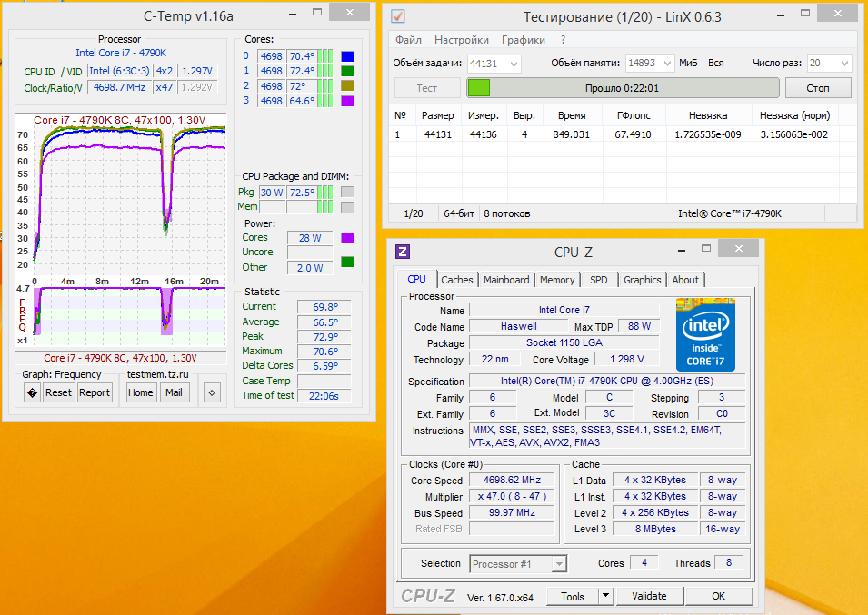Click the purple CPU-Z logo icon
The height and width of the screenshot is (615, 868).
tap(403, 252)
